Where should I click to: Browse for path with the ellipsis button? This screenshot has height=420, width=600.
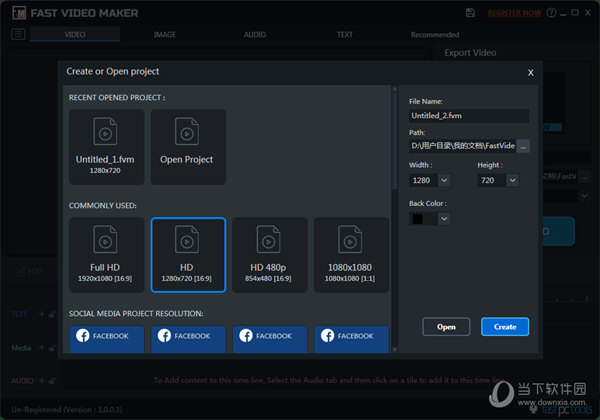523,146
